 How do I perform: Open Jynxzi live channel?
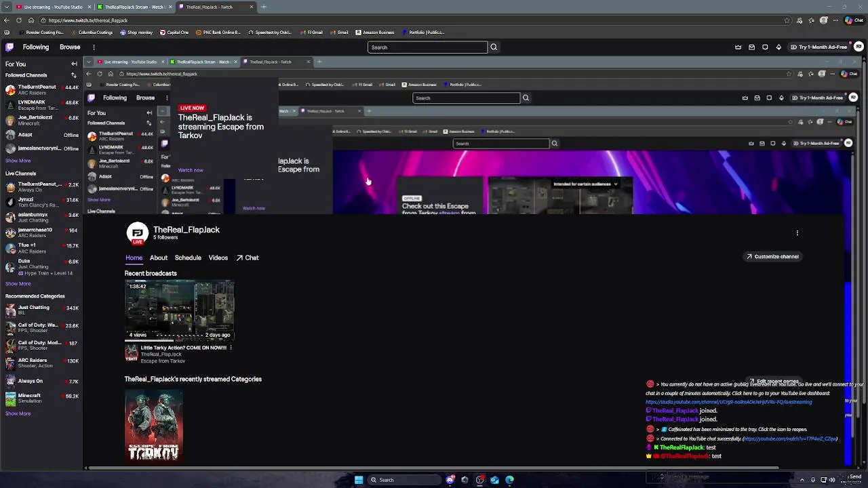[42, 203]
